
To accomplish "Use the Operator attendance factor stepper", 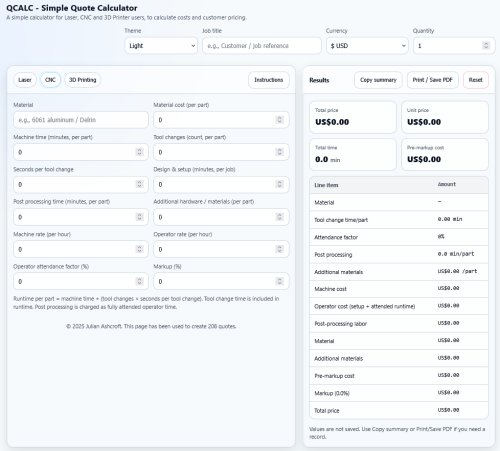I will pyautogui.click(x=140, y=281).
